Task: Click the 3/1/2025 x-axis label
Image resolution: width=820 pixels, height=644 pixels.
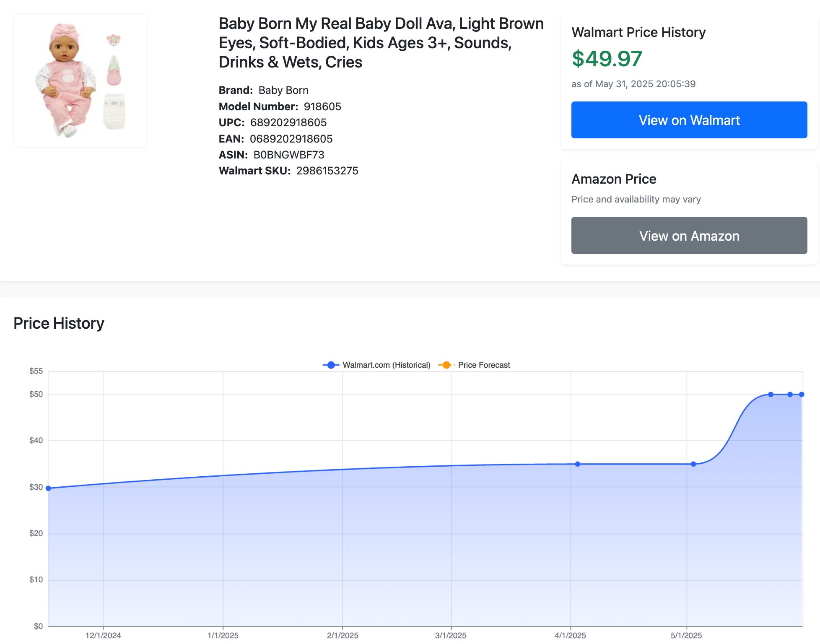Action: [x=451, y=635]
